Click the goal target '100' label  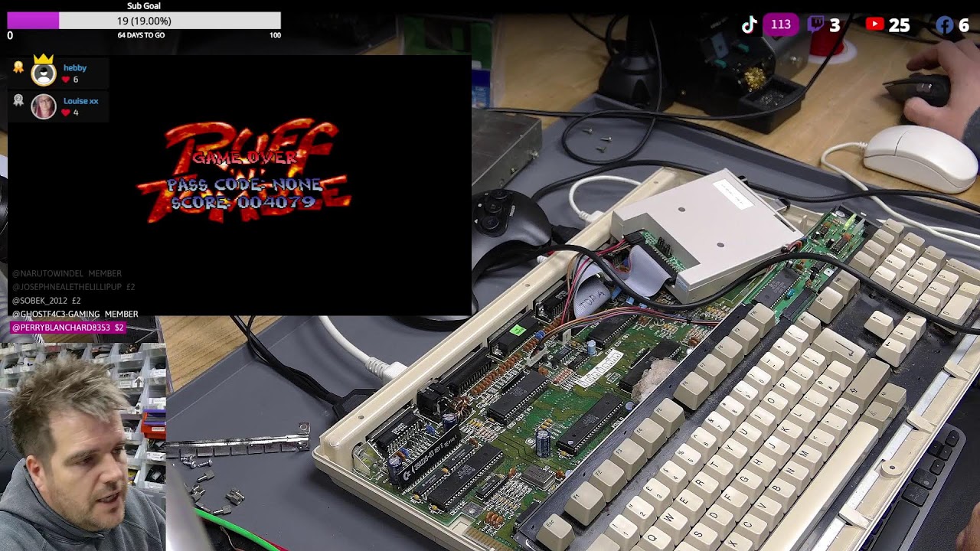275,35
